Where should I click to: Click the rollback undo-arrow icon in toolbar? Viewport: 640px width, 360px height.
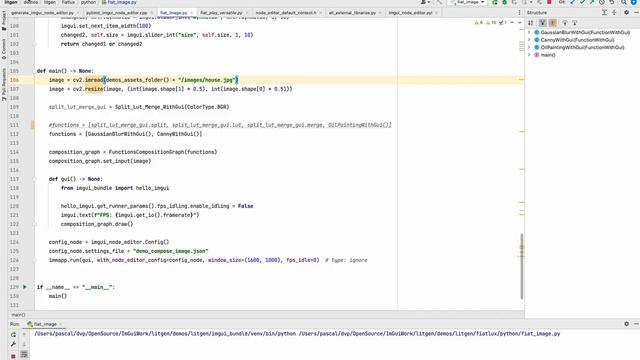(612, 2)
